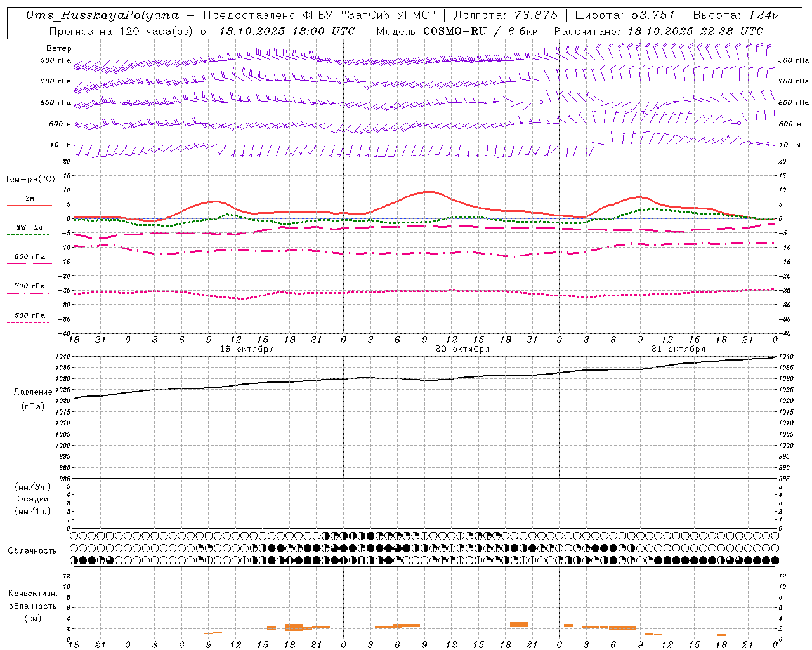Click the Прогноз на 120 часа(ов) text
Screen dimensions: 812x650
(x=122, y=31)
